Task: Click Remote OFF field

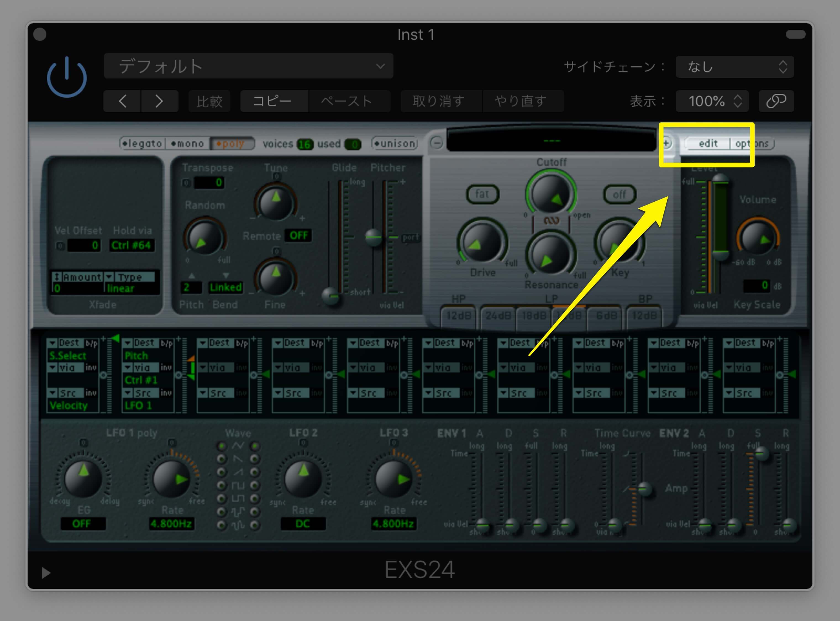Action: 298,236
